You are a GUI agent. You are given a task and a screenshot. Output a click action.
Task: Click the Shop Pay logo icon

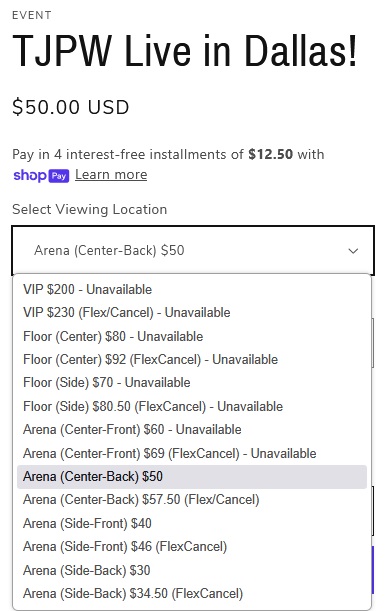41,175
